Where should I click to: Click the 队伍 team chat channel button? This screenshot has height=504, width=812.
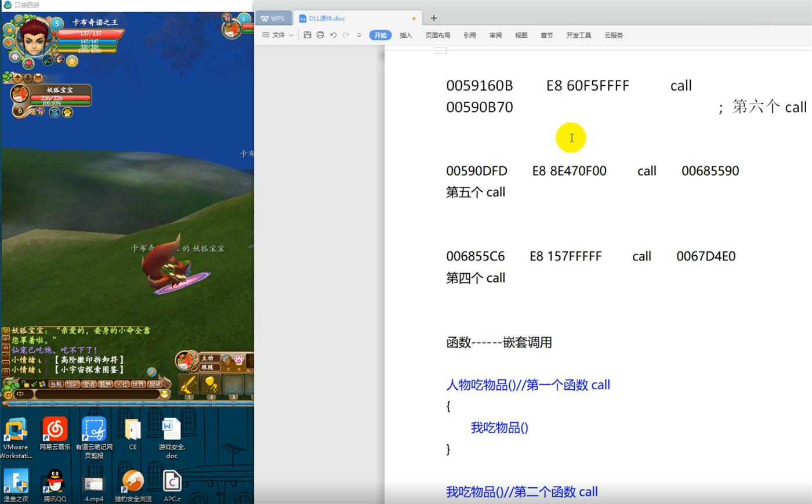[x=72, y=384]
